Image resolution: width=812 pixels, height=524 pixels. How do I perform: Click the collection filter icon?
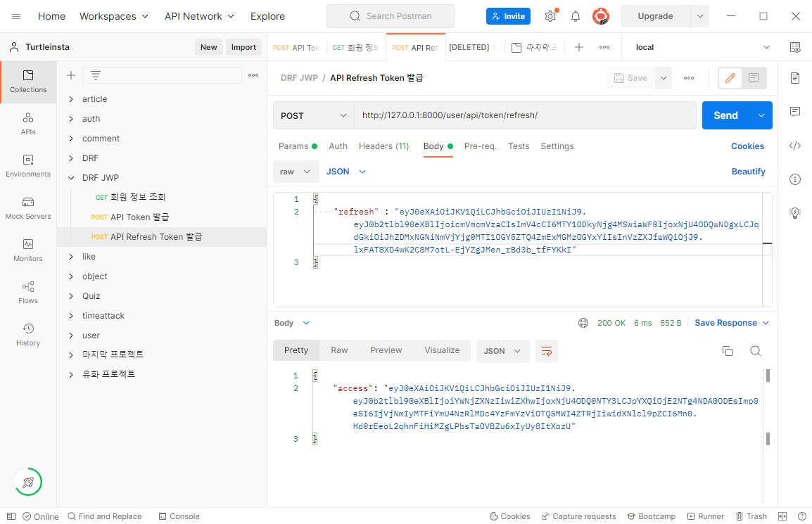pyautogui.click(x=95, y=75)
